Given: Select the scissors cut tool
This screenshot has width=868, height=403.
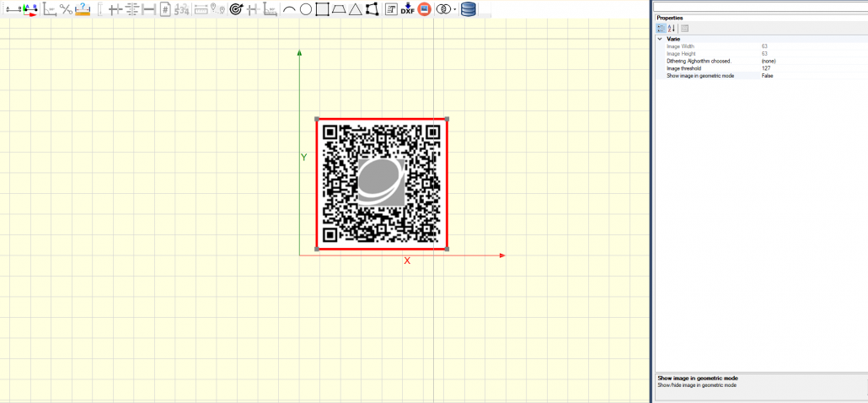Looking at the screenshot, I should tap(66, 9).
